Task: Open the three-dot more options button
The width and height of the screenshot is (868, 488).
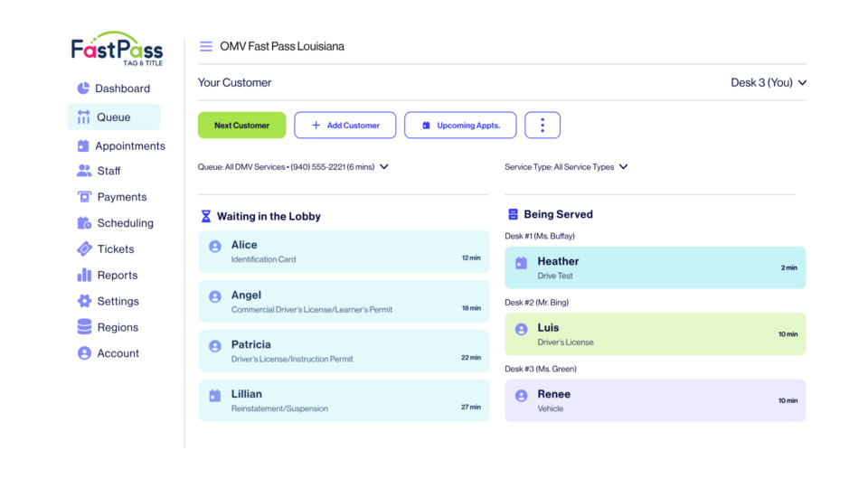Action: pos(542,125)
